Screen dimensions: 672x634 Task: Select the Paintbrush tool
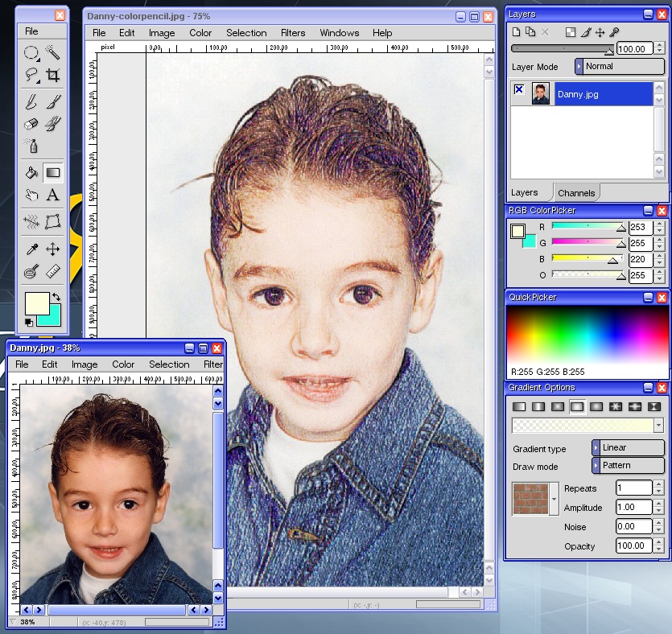click(x=53, y=102)
